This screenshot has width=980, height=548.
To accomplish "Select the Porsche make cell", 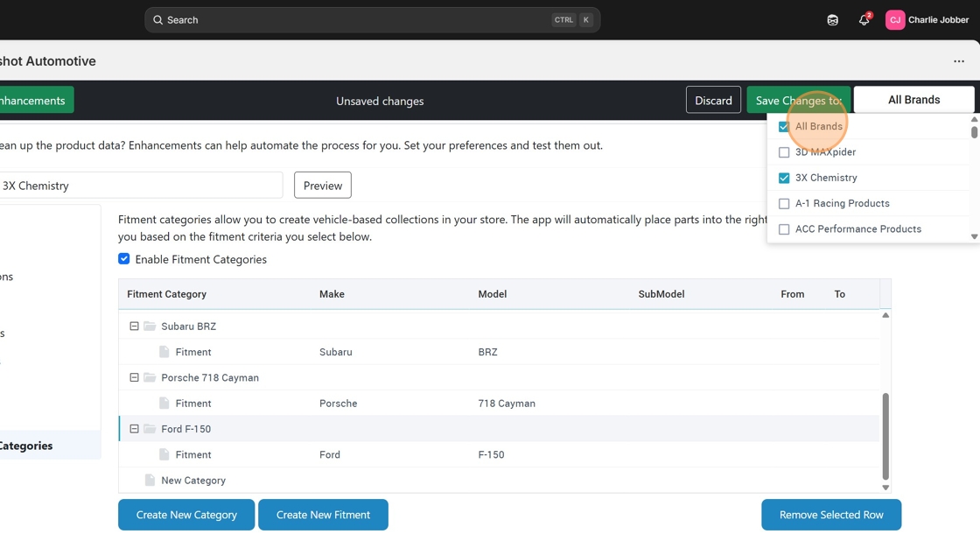I will tap(338, 403).
